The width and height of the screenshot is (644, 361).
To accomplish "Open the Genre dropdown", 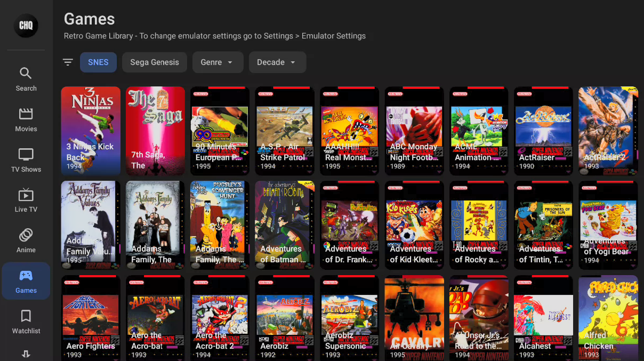I will point(218,62).
